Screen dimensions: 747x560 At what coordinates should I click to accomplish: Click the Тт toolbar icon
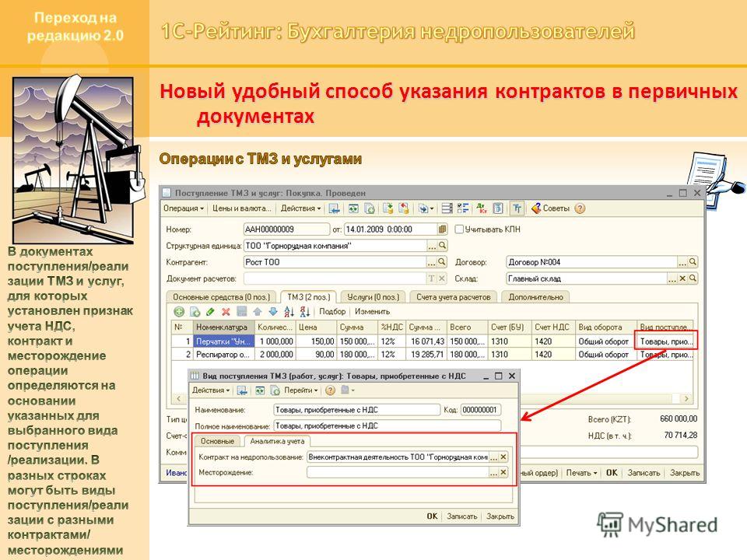point(517,208)
